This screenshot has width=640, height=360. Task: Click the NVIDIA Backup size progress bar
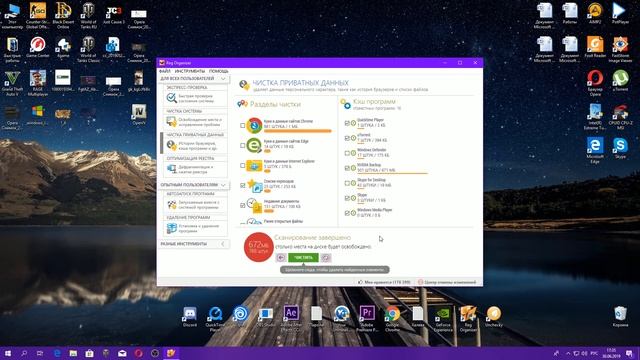[392, 173]
